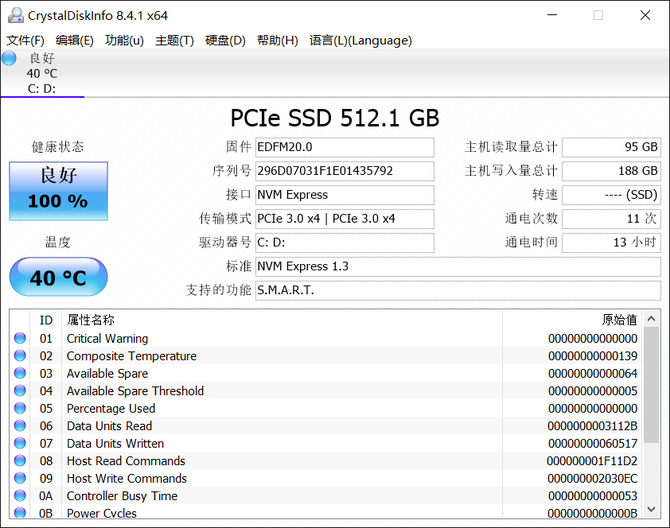Click the serial number field
This screenshot has height=528, width=670.
(345, 171)
